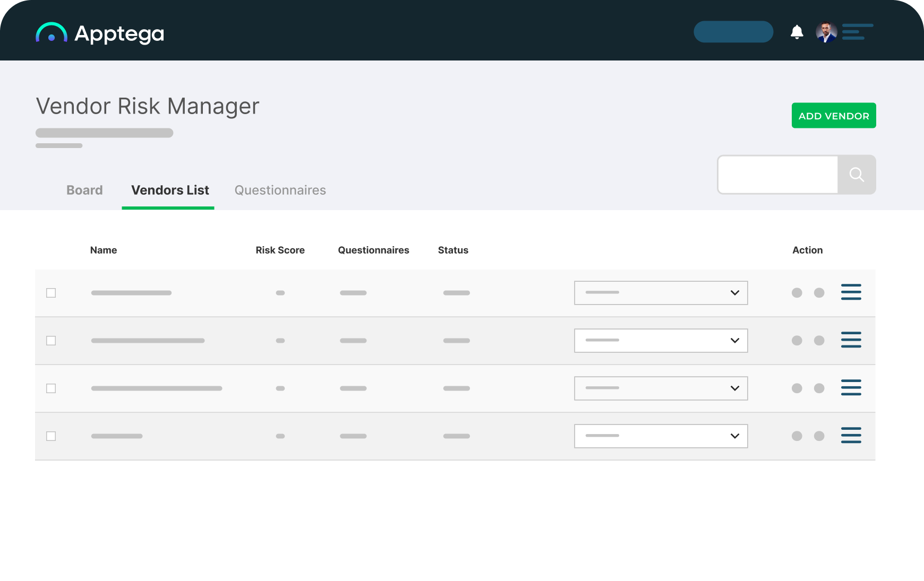Click inside the vendor search input field

[777, 174]
